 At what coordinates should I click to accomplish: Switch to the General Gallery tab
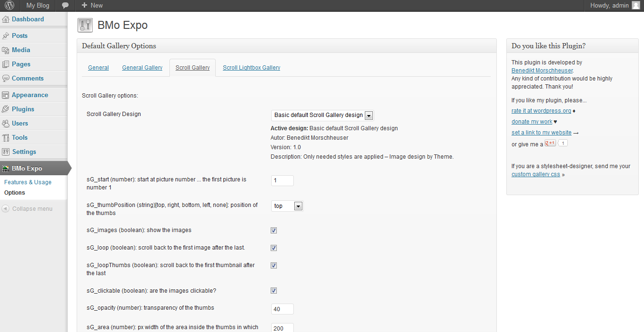142,68
